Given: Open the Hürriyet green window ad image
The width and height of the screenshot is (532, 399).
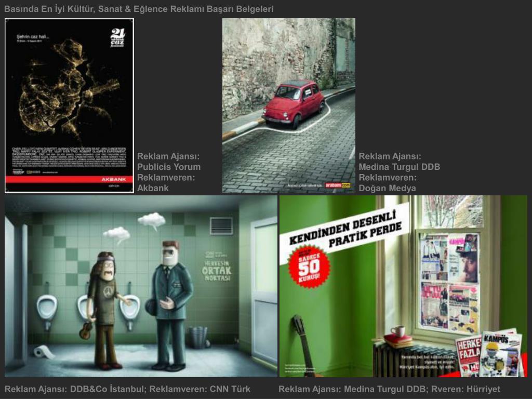Looking at the screenshot, I should 403,286.
